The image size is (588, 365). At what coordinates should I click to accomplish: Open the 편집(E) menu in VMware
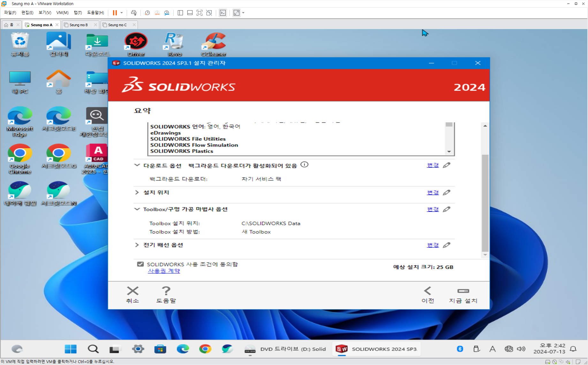point(27,13)
